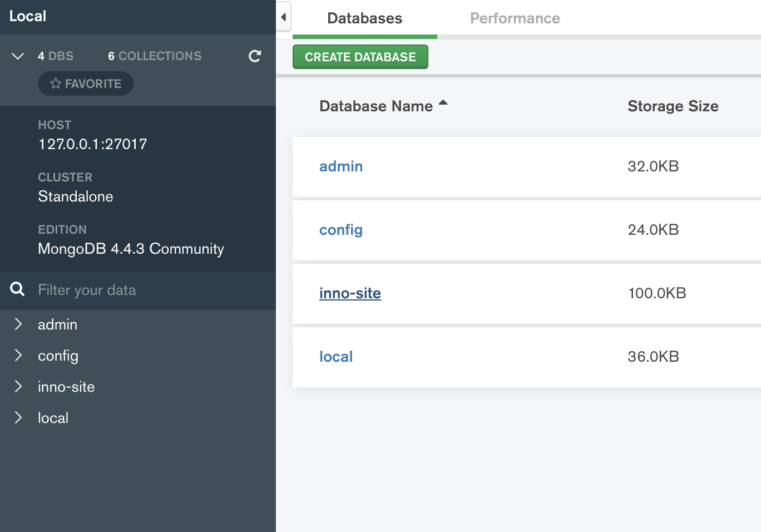Viewport: 761px width, 532px height.
Task: Click the Local connection title
Action: point(28,16)
